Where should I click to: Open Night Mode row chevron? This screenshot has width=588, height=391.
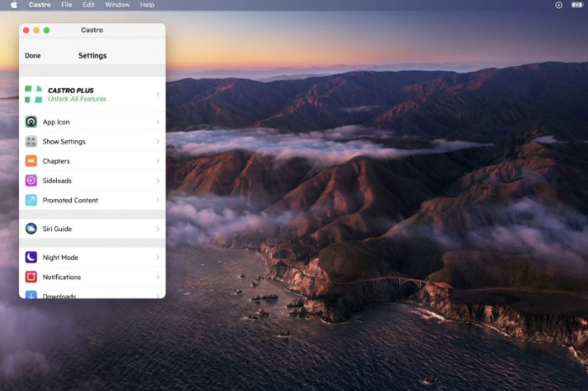click(158, 257)
